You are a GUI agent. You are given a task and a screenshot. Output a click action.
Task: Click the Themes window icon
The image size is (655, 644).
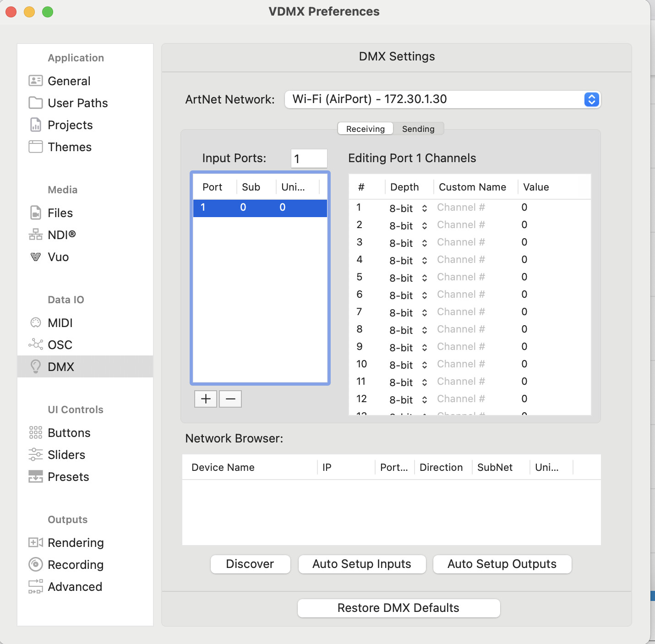36,147
